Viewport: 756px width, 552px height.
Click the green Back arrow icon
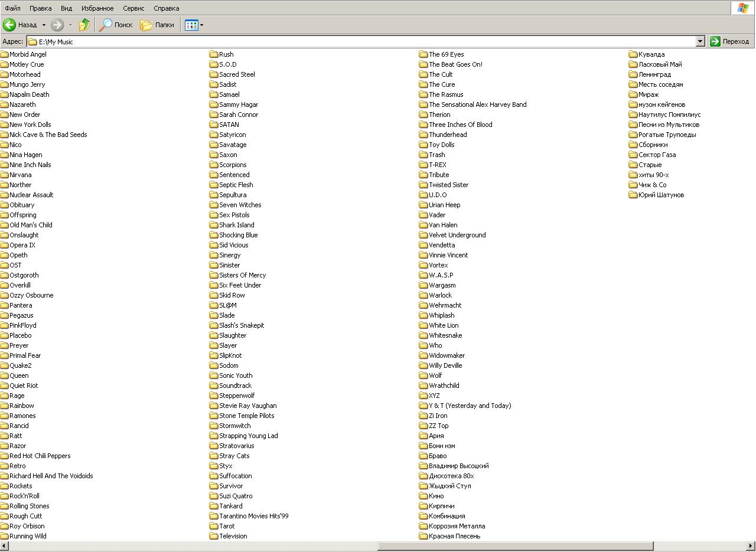point(9,25)
